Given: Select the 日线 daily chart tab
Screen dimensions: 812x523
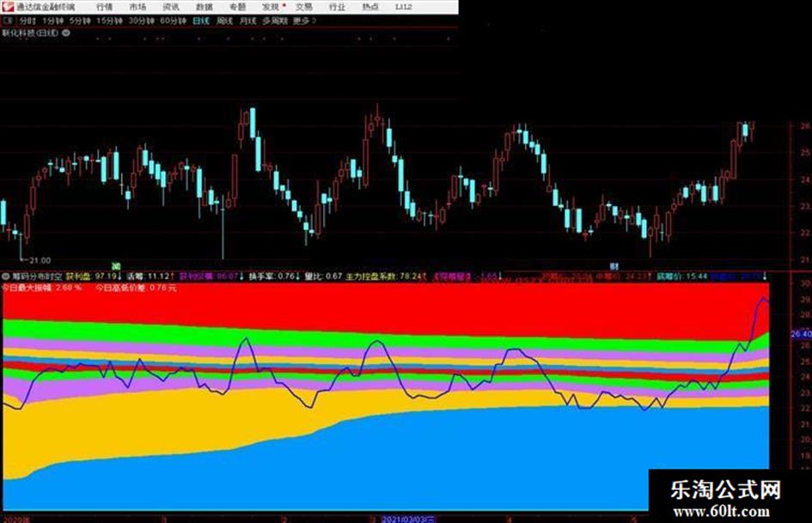Looking at the screenshot, I should (201, 21).
